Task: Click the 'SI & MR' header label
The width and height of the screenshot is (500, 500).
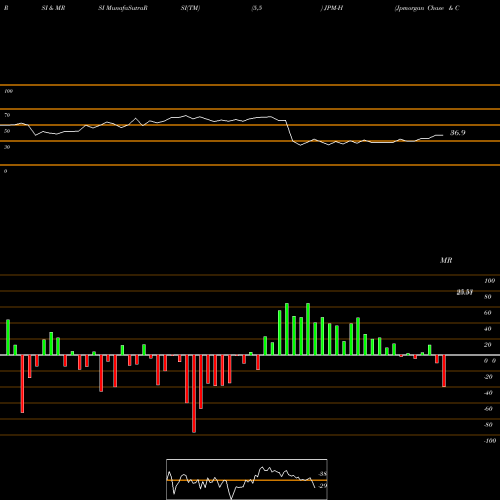Action: (53, 8)
